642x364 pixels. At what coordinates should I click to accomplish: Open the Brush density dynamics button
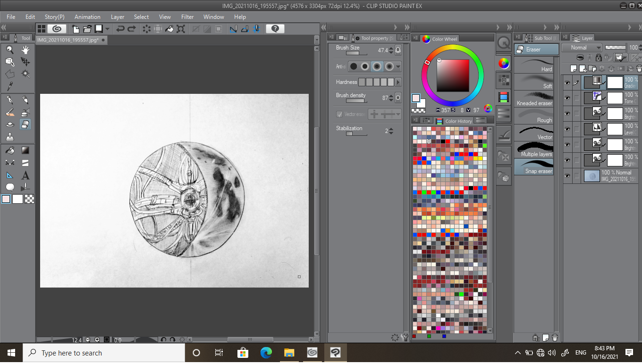pyautogui.click(x=398, y=98)
